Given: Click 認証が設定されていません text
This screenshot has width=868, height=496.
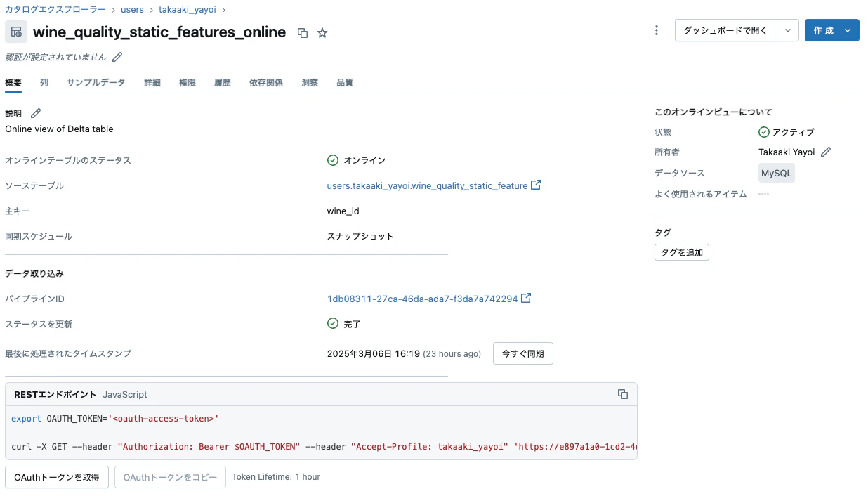Looking at the screenshot, I should coord(55,57).
